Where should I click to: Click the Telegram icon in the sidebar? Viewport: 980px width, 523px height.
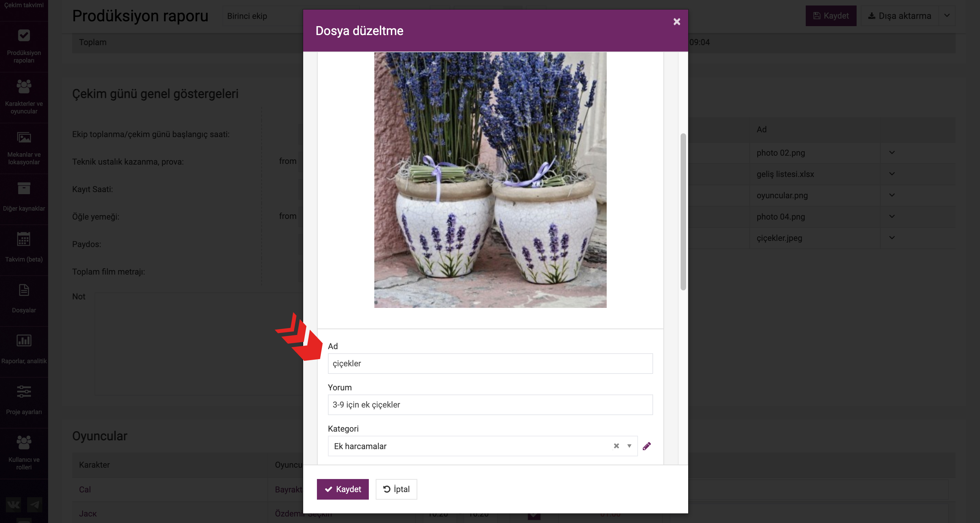[35, 505]
